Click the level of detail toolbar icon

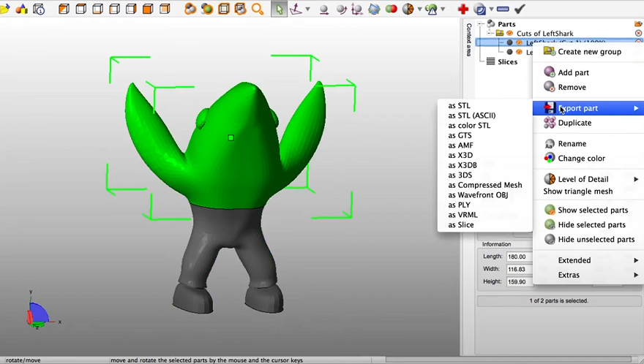tap(408, 9)
